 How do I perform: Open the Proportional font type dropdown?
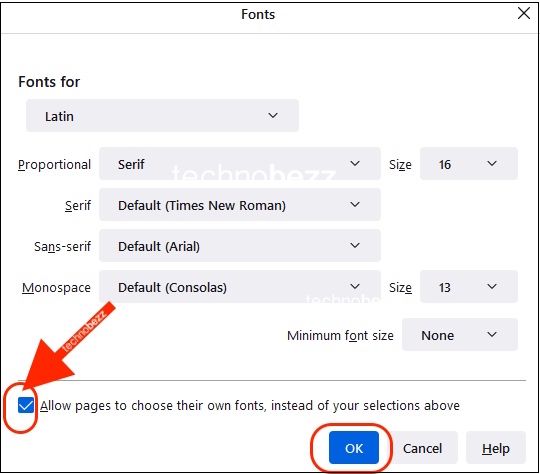tap(240, 164)
